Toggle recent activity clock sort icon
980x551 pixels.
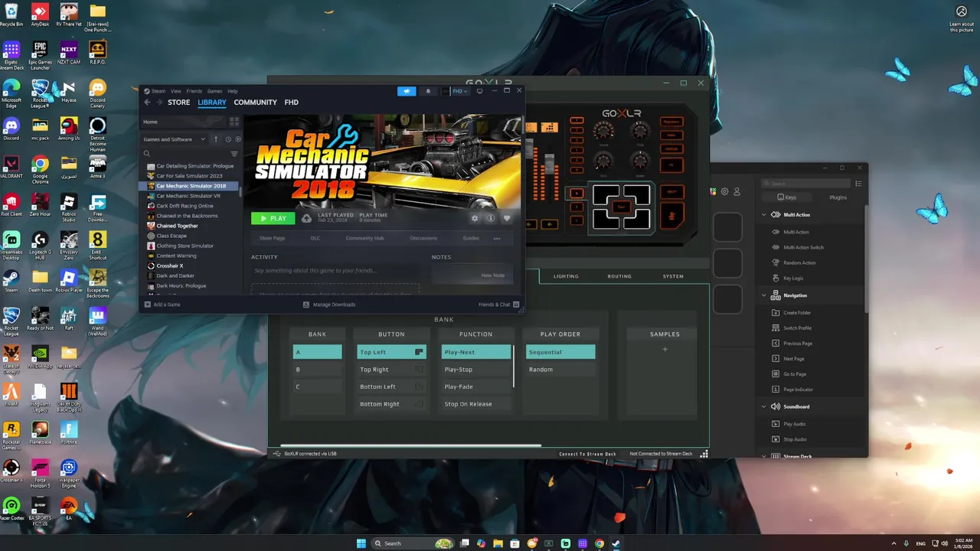[228, 139]
